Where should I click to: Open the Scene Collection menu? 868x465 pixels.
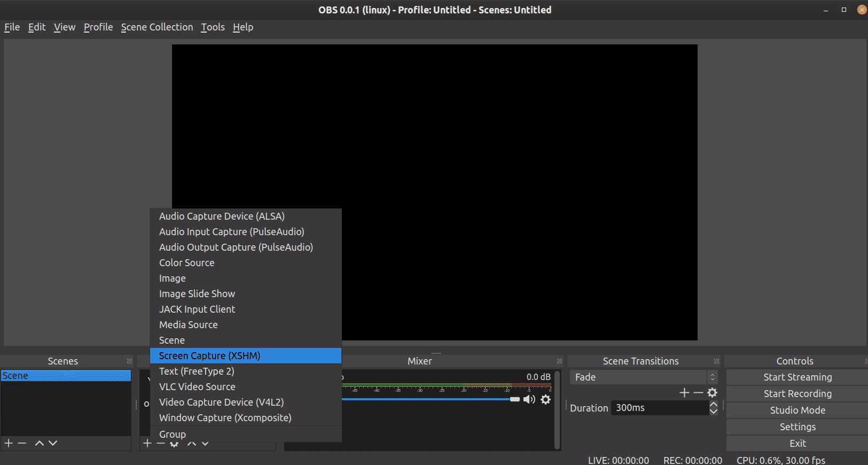tap(157, 27)
